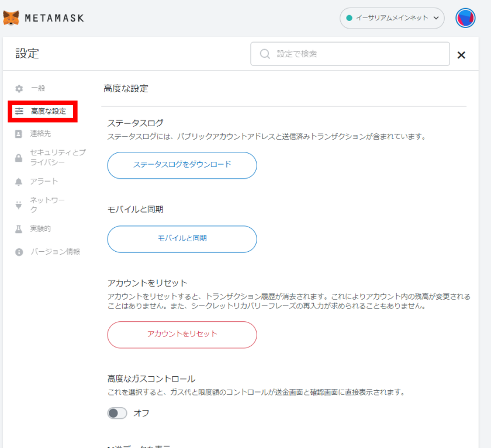
Task: Click the アカウントをリセット section title
Action: pos(147,283)
